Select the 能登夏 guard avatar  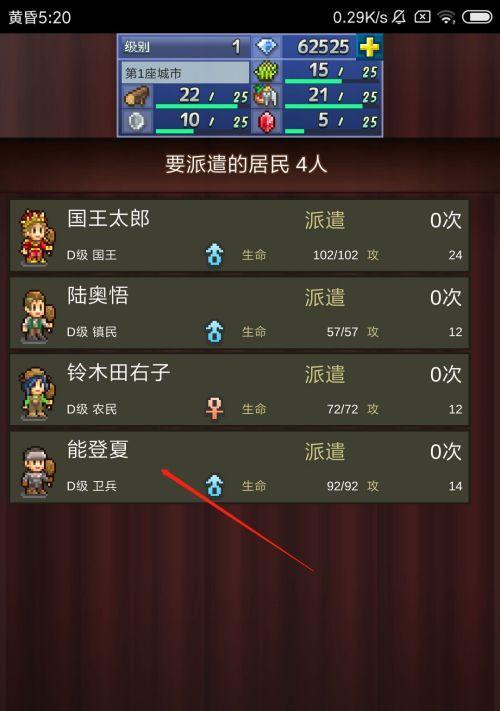point(37,472)
